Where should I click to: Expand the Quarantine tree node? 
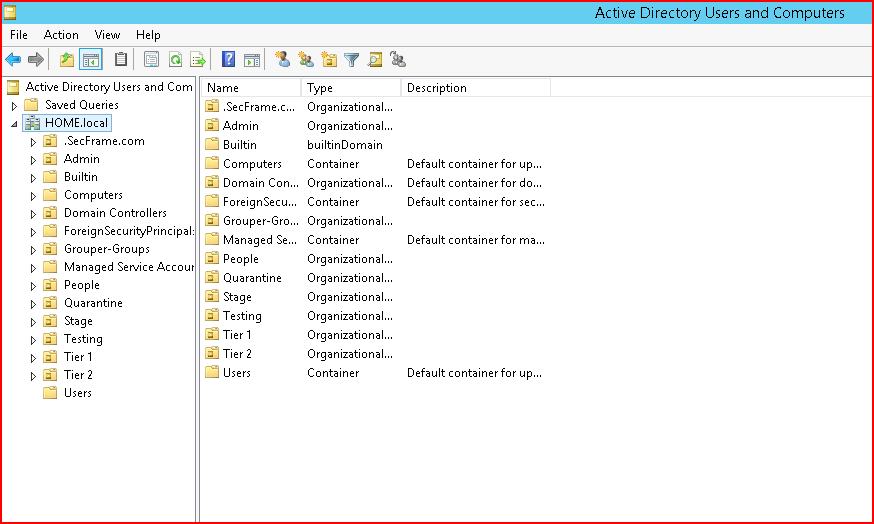click(33, 304)
